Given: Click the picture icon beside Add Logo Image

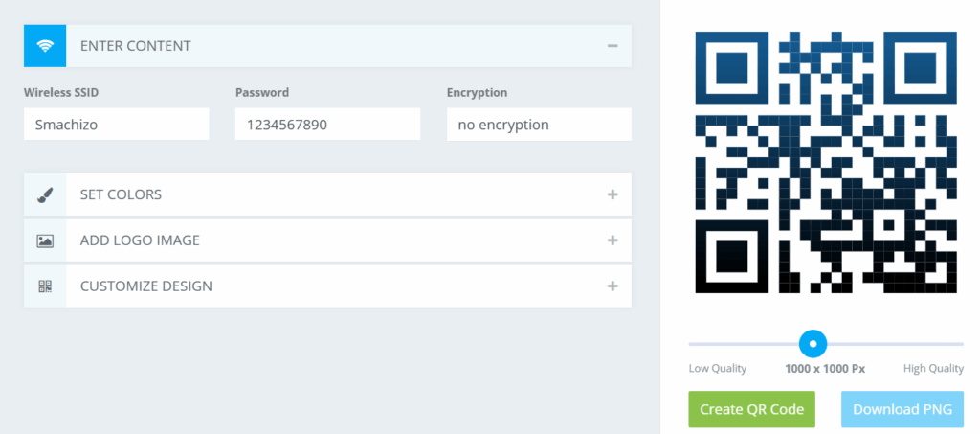Looking at the screenshot, I should point(45,240).
